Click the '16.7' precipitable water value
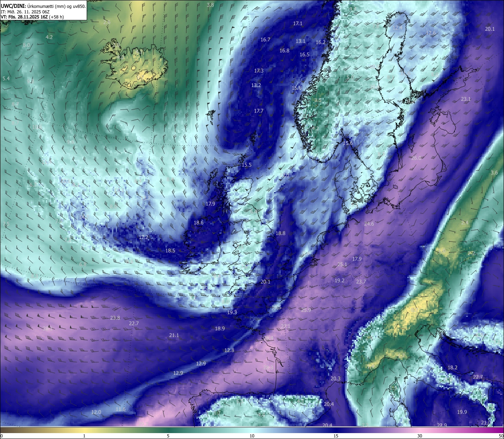 265,40
